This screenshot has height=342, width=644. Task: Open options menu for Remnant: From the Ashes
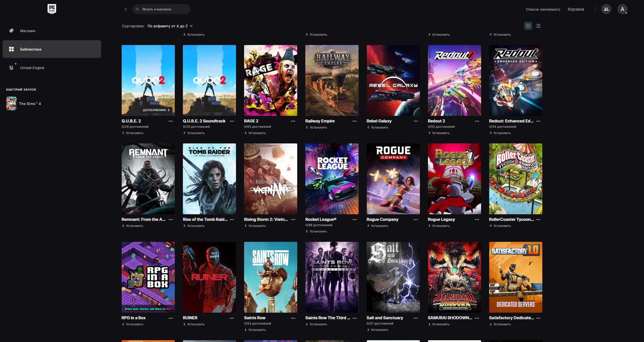coord(171,220)
